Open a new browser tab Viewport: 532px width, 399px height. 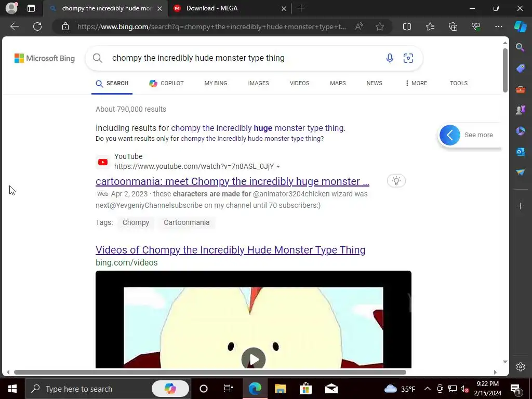[x=301, y=8]
